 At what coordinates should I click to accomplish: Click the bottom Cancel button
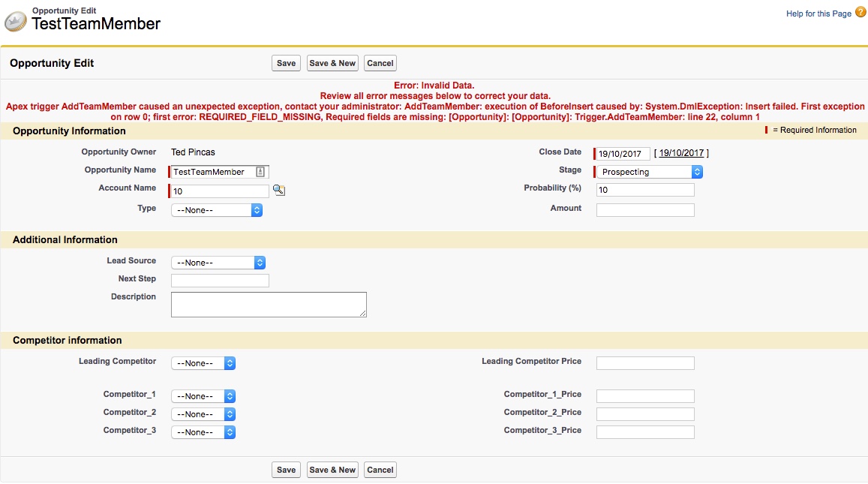[380, 470]
